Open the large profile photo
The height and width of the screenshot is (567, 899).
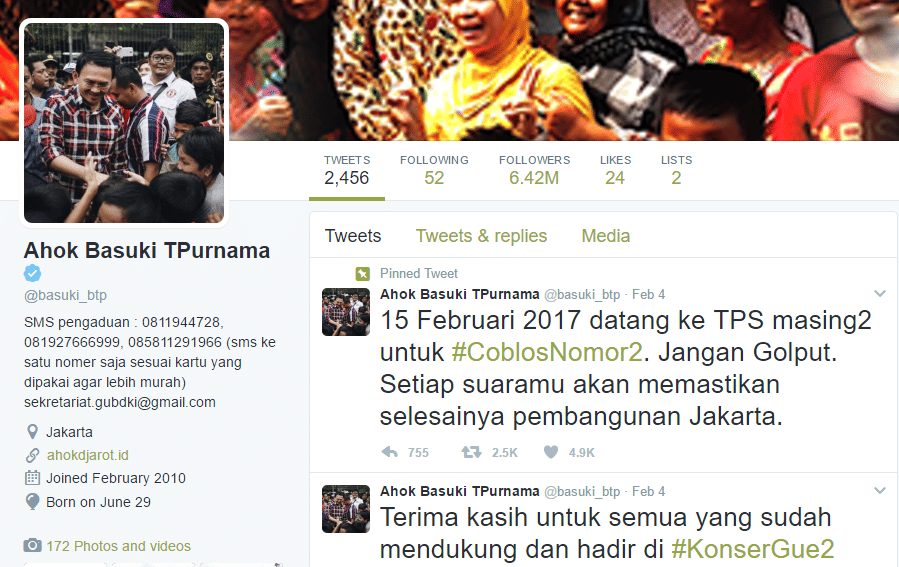point(124,123)
